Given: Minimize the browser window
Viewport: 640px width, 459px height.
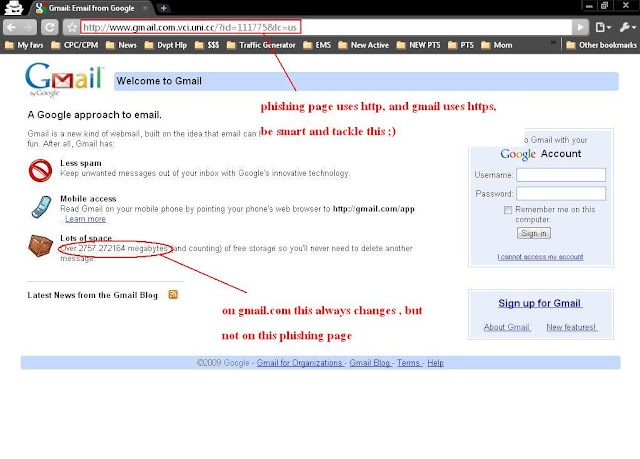Looking at the screenshot, I should tap(589, 6).
